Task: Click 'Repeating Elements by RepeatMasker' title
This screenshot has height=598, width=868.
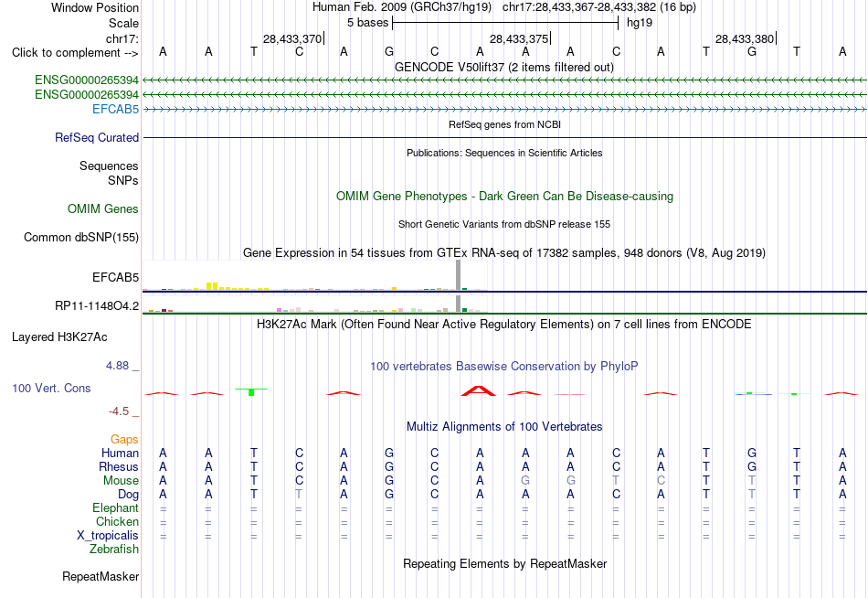Action: pyautogui.click(x=504, y=563)
